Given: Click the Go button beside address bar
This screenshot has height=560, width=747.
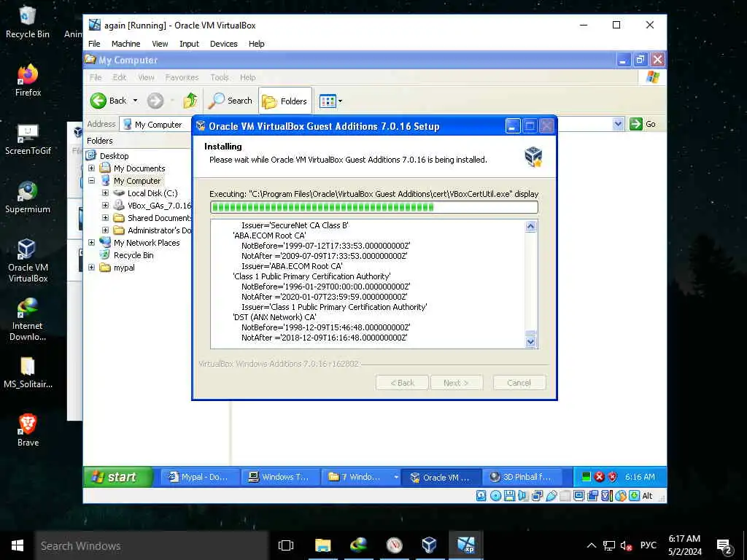Looking at the screenshot, I should coord(643,124).
